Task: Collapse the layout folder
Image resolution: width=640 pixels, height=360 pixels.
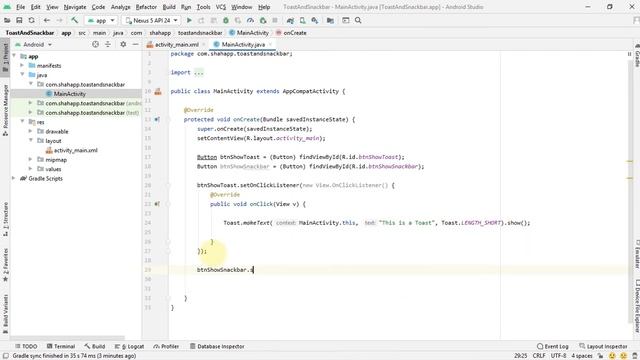Action: pos(31,140)
